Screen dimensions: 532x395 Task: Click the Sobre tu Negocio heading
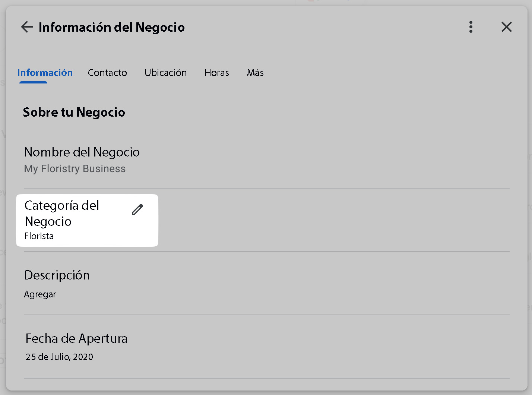(x=74, y=112)
